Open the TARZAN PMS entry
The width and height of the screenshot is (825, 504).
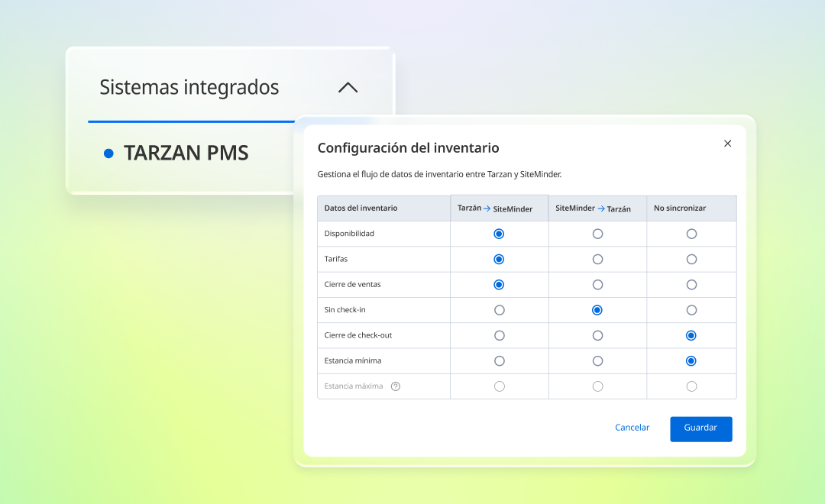tap(186, 153)
